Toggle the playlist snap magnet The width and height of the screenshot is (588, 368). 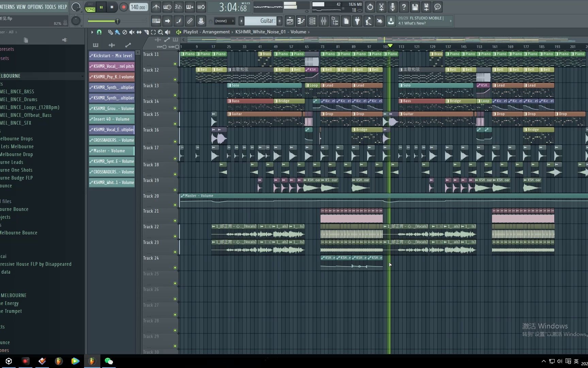[99, 32]
